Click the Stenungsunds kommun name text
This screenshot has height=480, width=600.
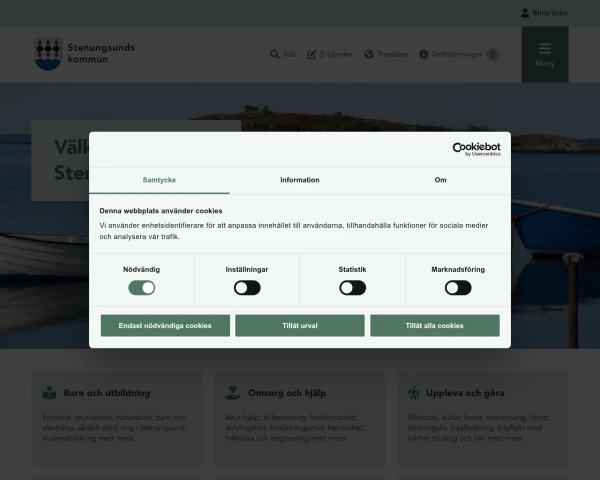click(101, 54)
